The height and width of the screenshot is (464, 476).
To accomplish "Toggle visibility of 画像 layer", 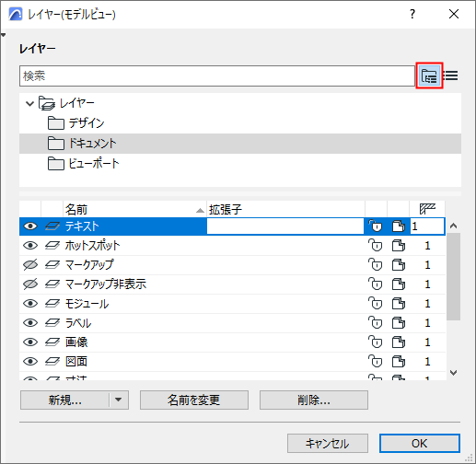I will [30, 342].
